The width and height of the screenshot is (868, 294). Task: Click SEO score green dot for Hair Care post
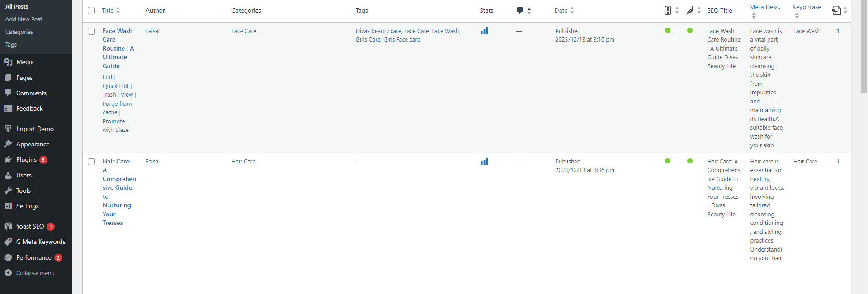668,161
